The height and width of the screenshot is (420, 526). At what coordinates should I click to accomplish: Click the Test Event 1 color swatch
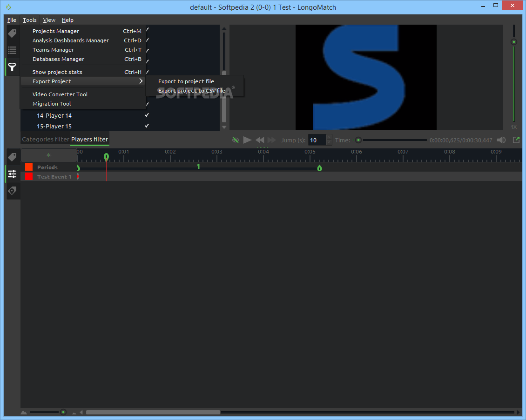point(29,176)
